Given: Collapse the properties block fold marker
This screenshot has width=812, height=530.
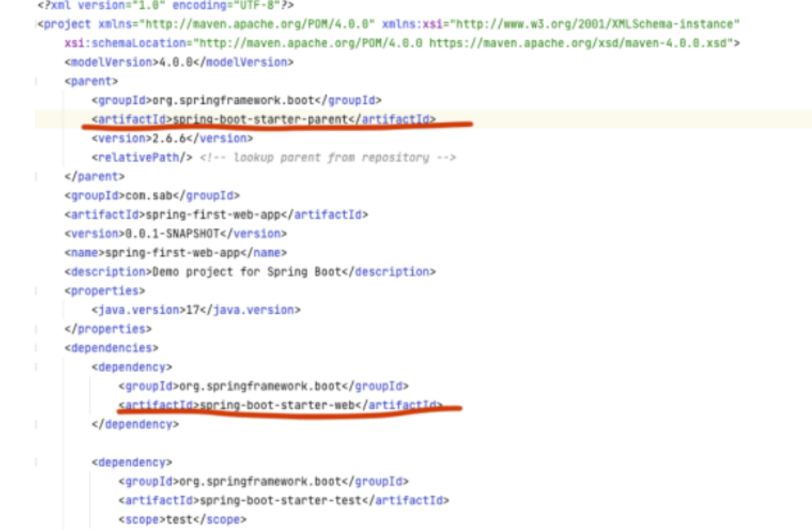Looking at the screenshot, I should (36, 291).
